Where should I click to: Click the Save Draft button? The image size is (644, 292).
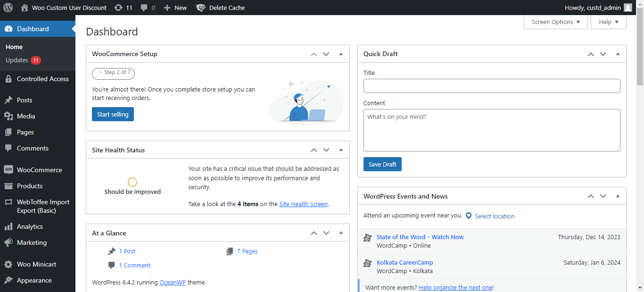(382, 164)
